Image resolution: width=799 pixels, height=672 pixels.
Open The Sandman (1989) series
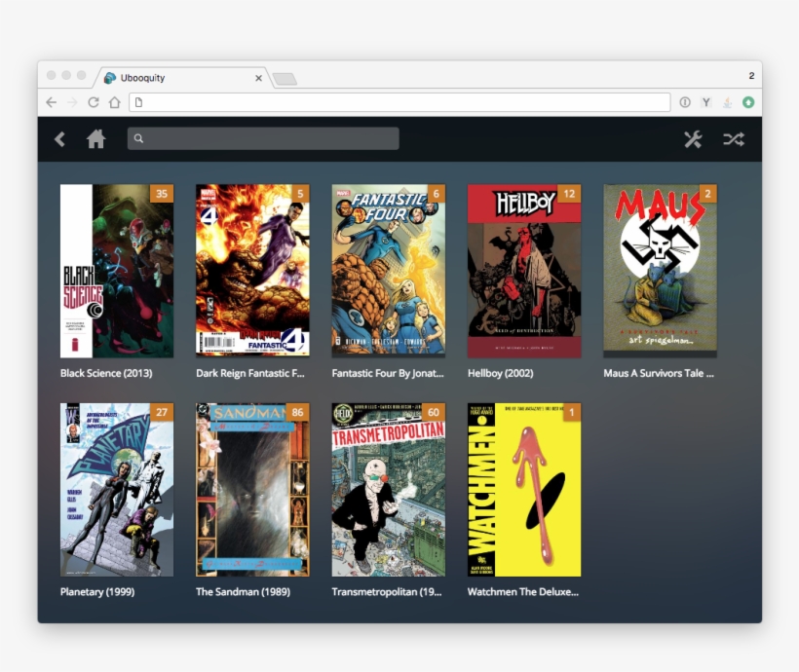251,489
